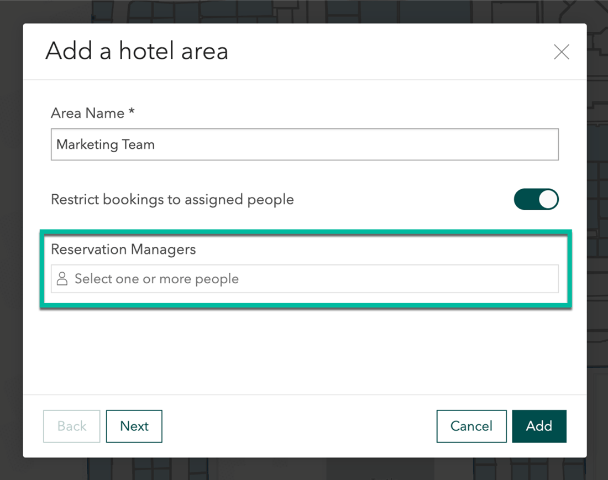
Task: Click the 'Marketing Team' text in name field
Action: pos(105,145)
